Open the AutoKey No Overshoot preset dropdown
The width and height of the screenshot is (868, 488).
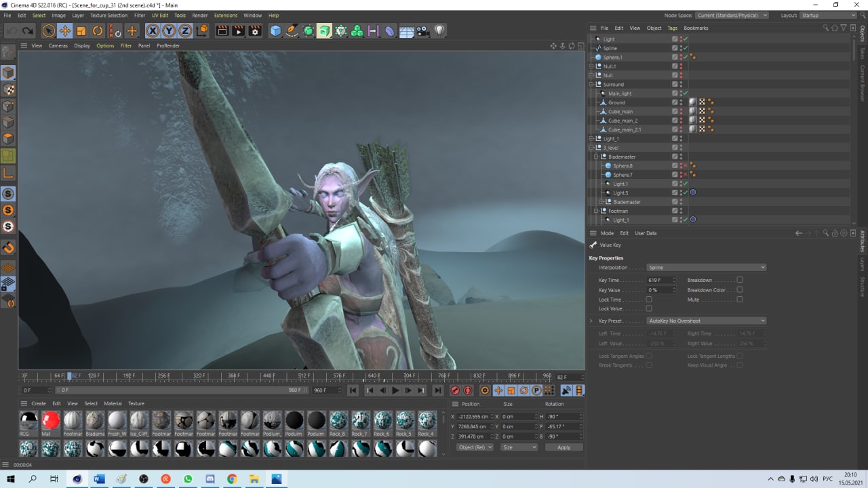click(x=706, y=321)
